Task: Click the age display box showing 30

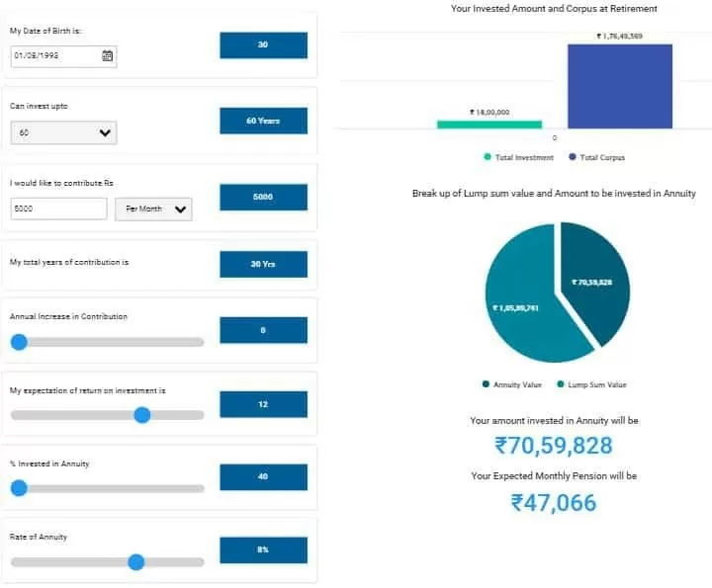Action: coord(263,45)
